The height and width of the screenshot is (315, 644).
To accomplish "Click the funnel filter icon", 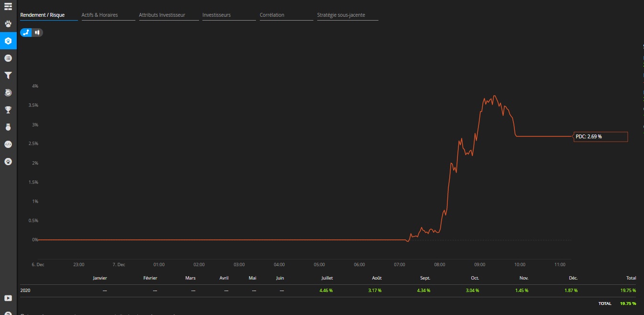I will [8, 75].
